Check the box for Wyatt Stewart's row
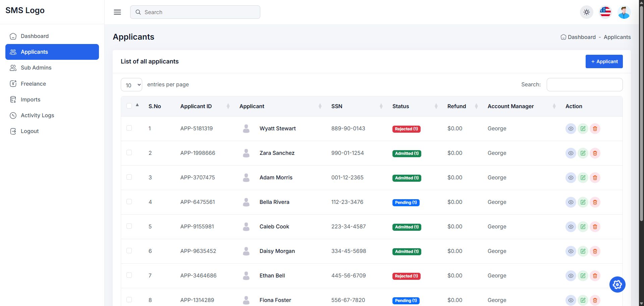Viewport: 644px width, 306px height. (129, 128)
